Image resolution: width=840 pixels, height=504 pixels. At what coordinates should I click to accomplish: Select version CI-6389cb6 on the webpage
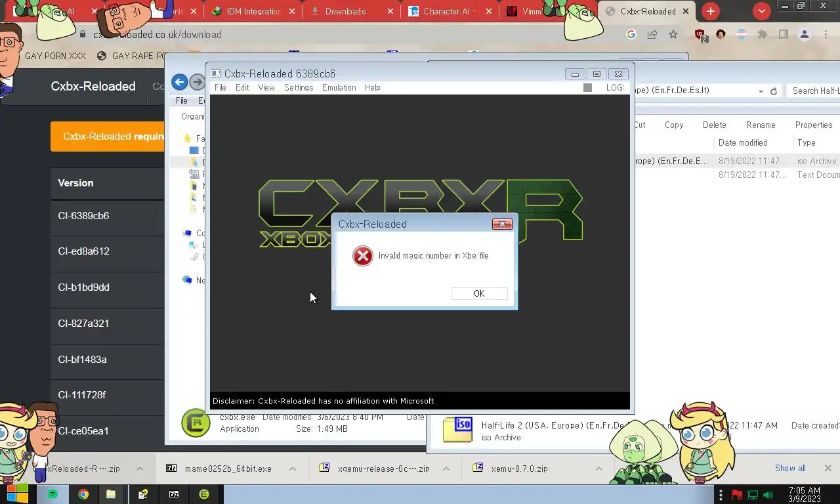pyautogui.click(x=83, y=216)
